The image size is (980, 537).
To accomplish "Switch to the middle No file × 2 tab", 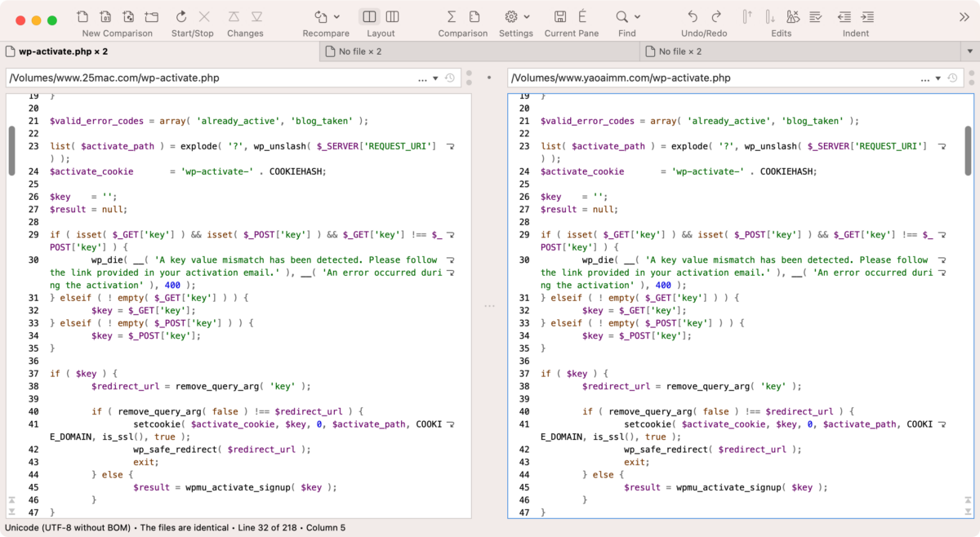I will pyautogui.click(x=480, y=51).
